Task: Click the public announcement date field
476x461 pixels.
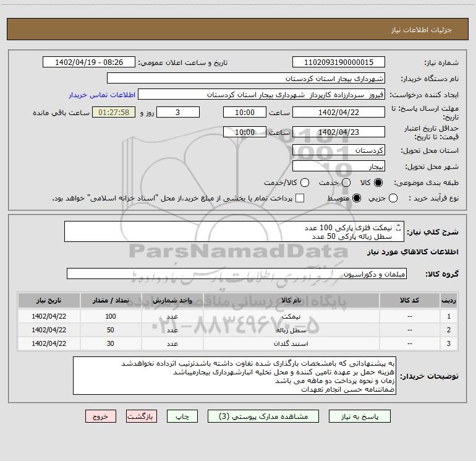Action: (x=89, y=62)
